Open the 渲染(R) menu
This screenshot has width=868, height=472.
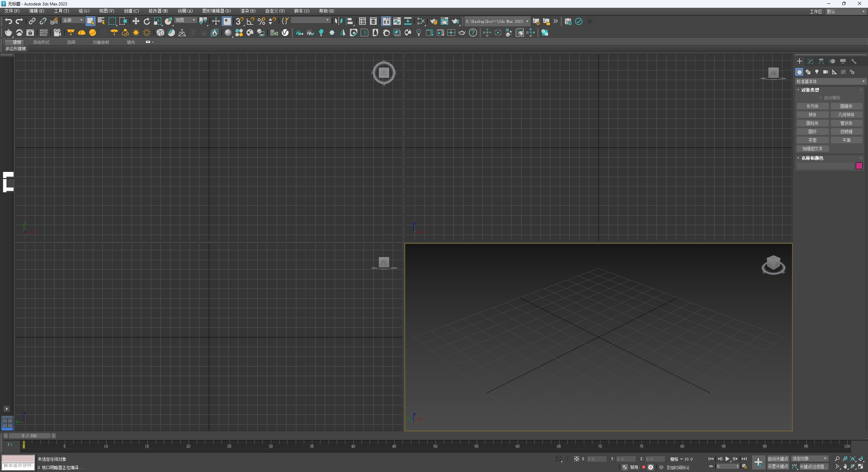[248, 11]
